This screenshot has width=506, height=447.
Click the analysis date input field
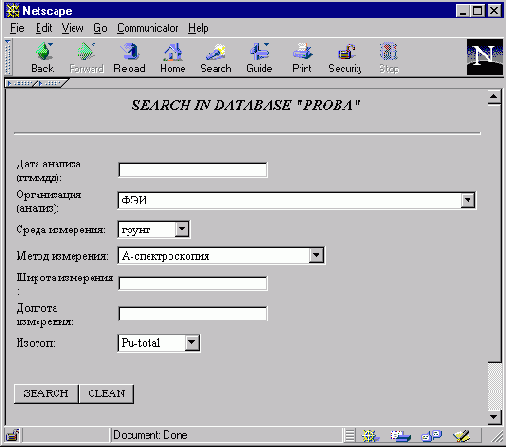pos(193,170)
